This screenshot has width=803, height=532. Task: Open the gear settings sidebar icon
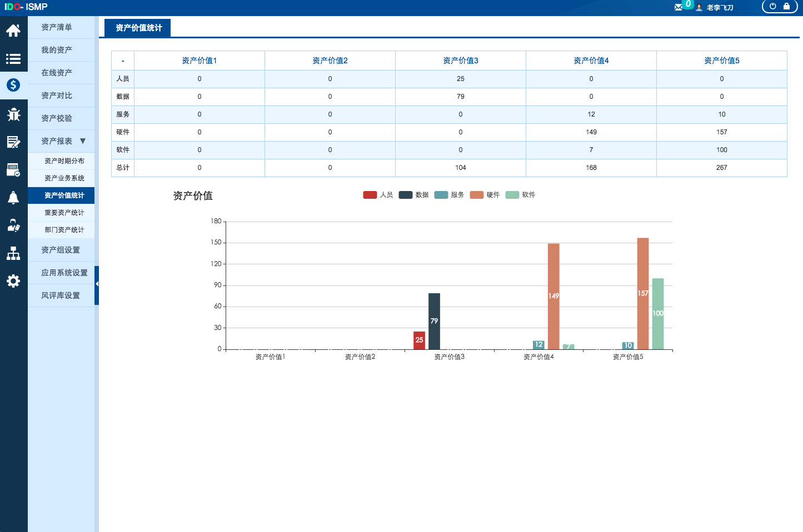pos(13,281)
